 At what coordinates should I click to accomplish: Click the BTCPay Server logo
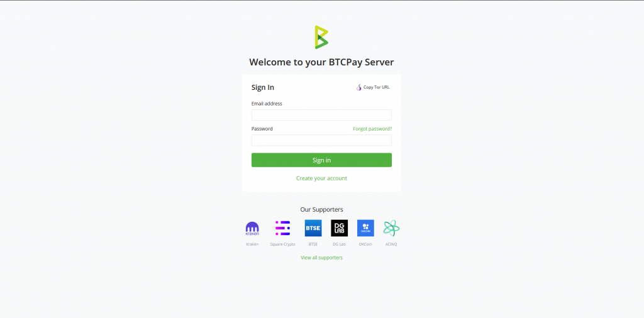point(321,37)
